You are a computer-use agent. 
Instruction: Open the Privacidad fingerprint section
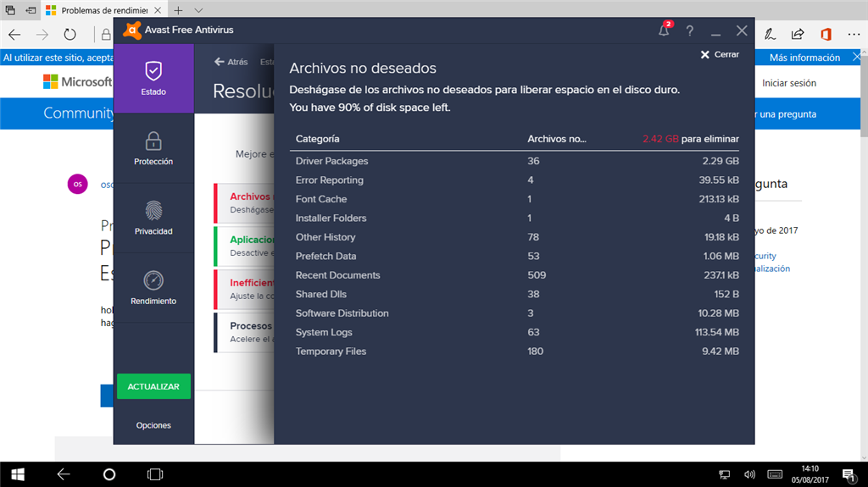153,218
